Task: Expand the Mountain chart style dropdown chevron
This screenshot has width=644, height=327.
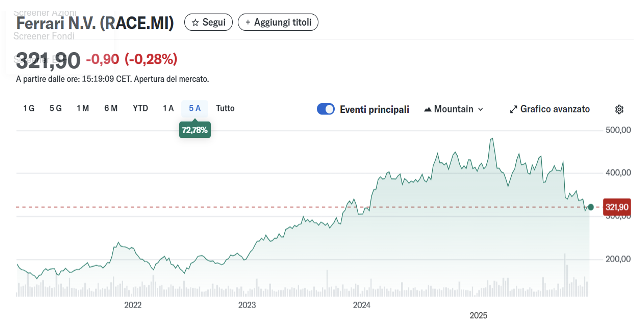Action: click(x=480, y=109)
